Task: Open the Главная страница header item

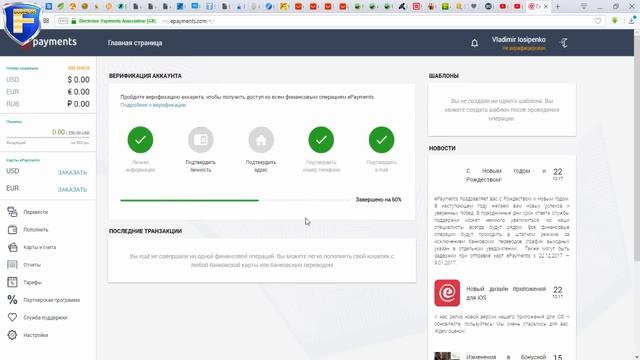Action: coord(135,43)
